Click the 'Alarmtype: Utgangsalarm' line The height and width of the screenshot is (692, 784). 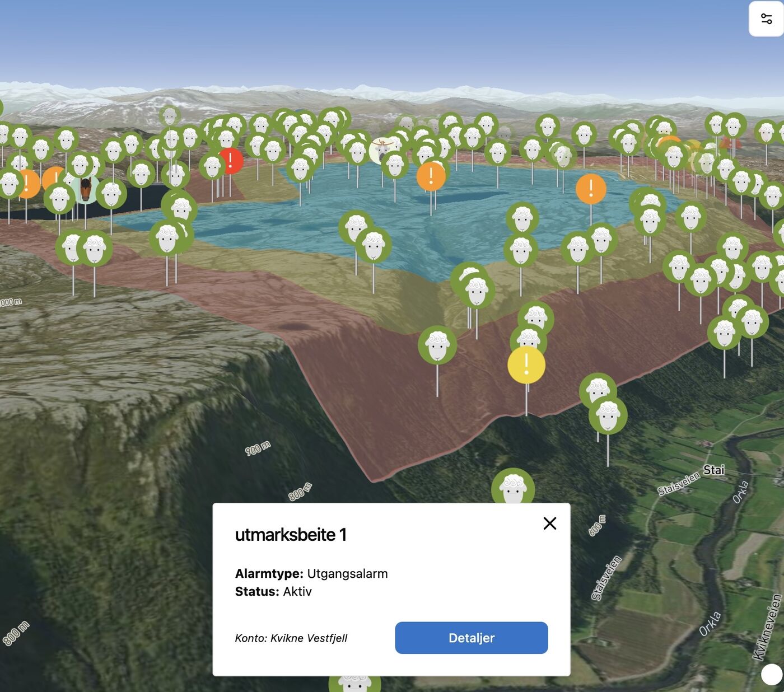pos(311,573)
